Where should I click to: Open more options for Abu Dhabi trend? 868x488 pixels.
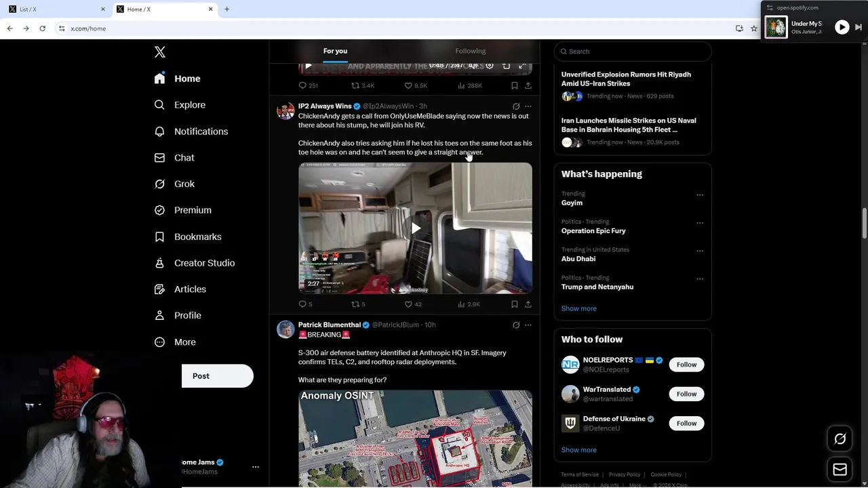click(700, 251)
